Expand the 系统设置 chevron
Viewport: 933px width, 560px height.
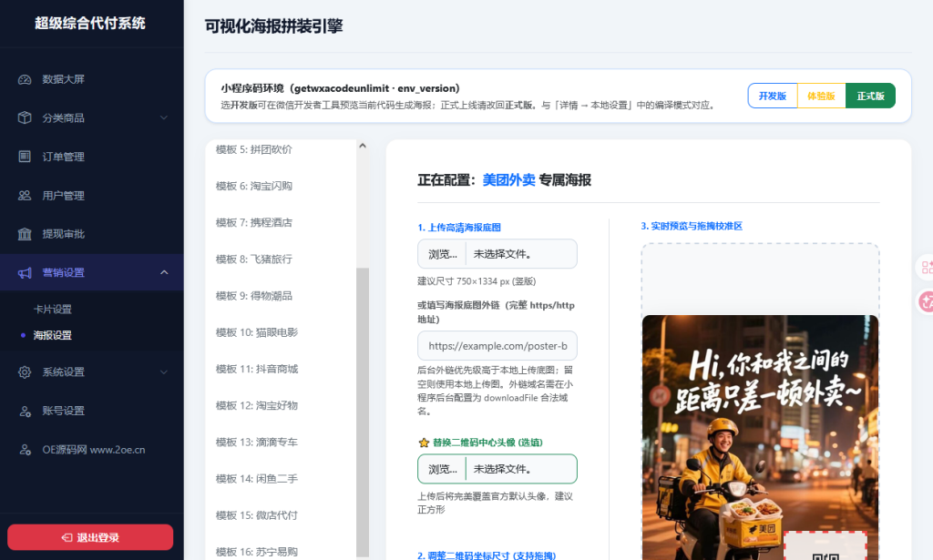click(164, 372)
